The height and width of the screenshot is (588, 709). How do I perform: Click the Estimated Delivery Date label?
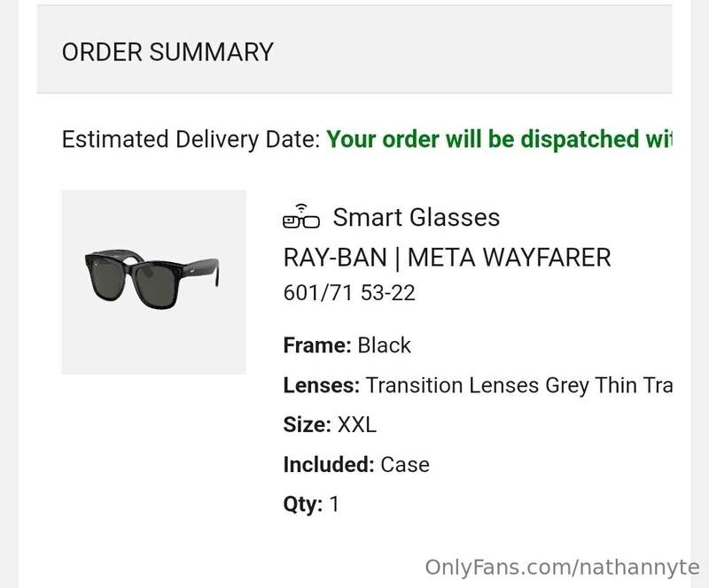(x=191, y=139)
